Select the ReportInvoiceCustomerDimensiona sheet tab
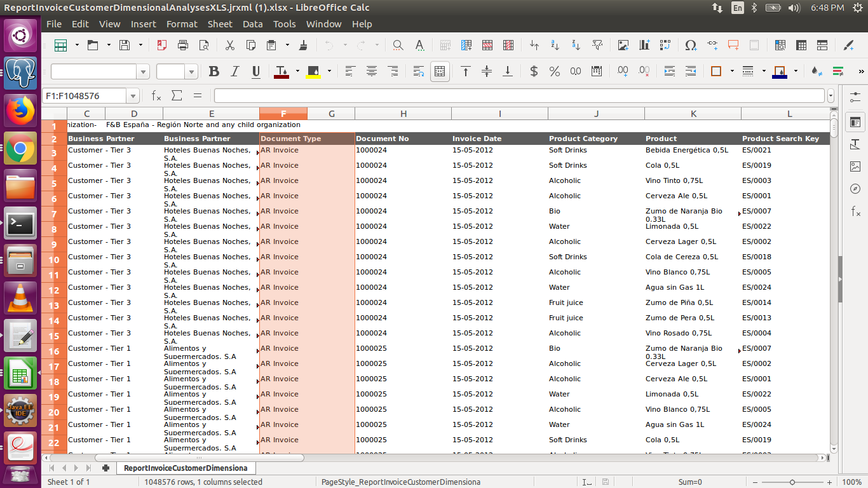 coord(186,468)
